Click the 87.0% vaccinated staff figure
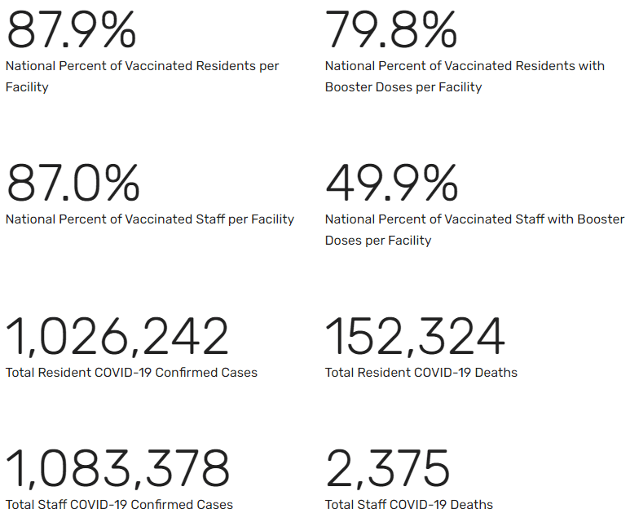The width and height of the screenshot is (630, 532). point(73,183)
